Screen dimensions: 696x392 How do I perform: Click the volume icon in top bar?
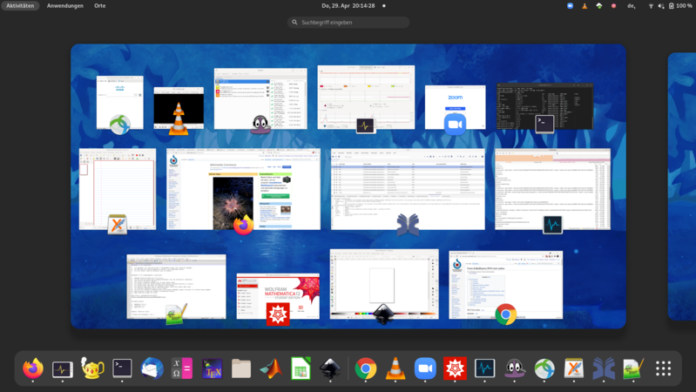661,6
